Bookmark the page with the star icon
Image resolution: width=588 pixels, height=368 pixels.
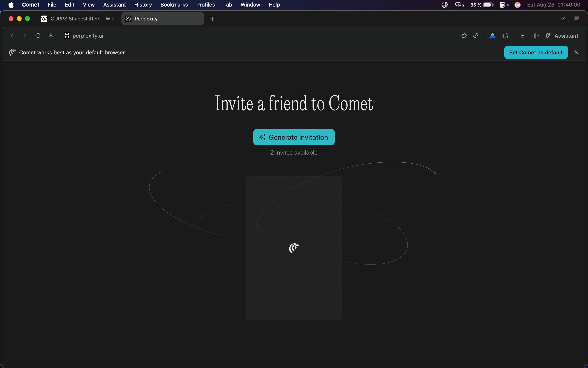click(464, 36)
